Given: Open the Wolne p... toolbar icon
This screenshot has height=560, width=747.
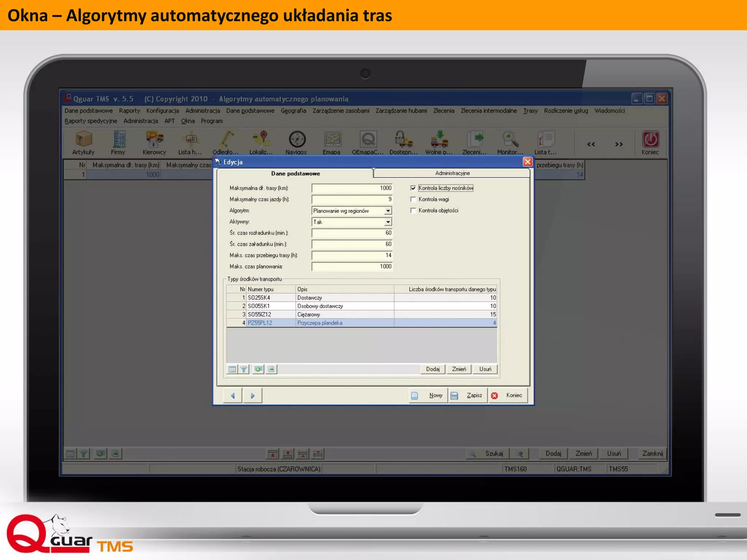Looking at the screenshot, I should tap(439, 143).
